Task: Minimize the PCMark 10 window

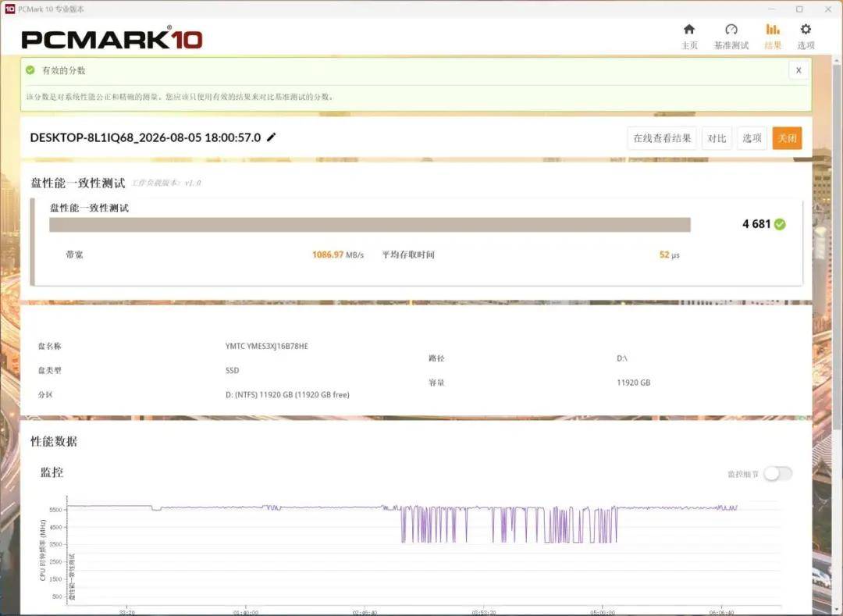Action: click(771, 9)
